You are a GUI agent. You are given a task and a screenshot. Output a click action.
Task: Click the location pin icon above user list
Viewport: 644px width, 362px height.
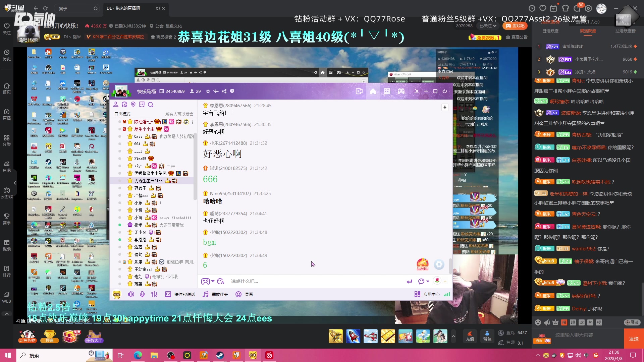(x=133, y=105)
